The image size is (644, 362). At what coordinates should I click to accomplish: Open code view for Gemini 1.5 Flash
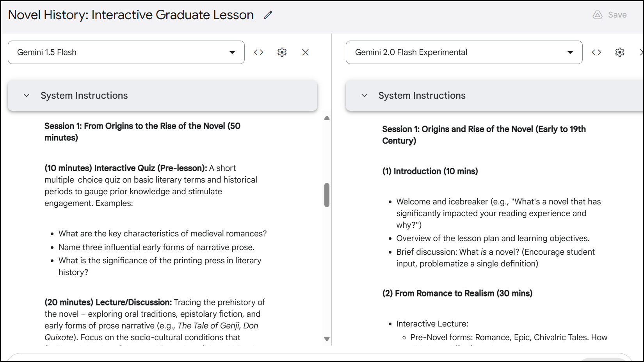[258, 52]
